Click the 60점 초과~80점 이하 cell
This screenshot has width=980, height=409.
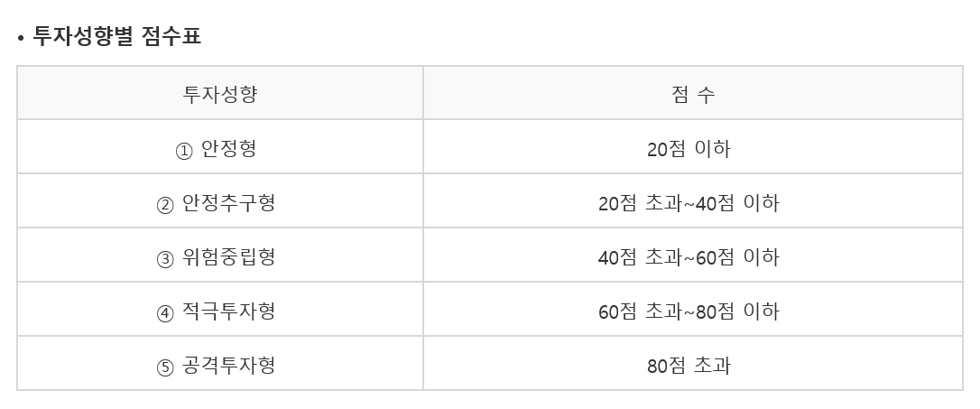point(693,309)
